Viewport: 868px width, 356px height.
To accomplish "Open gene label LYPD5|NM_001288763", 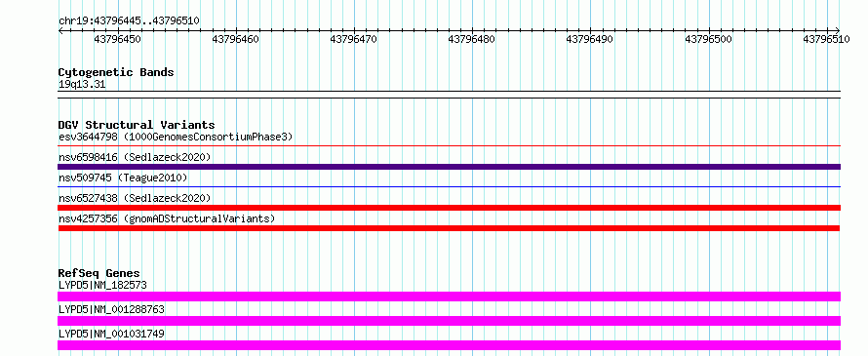I will [x=111, y=309].
